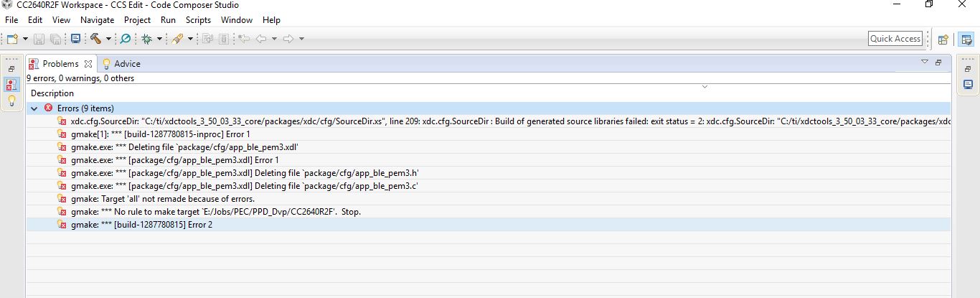Click the New project wizard icon
The width and height of the screenshot is (980, 298).
pyautogui.click(x=12, y=39)
